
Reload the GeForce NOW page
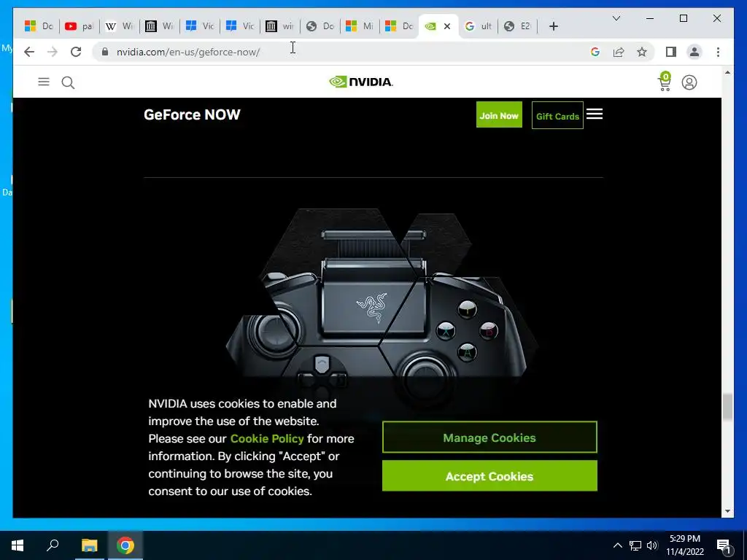[x=76, y=52]
